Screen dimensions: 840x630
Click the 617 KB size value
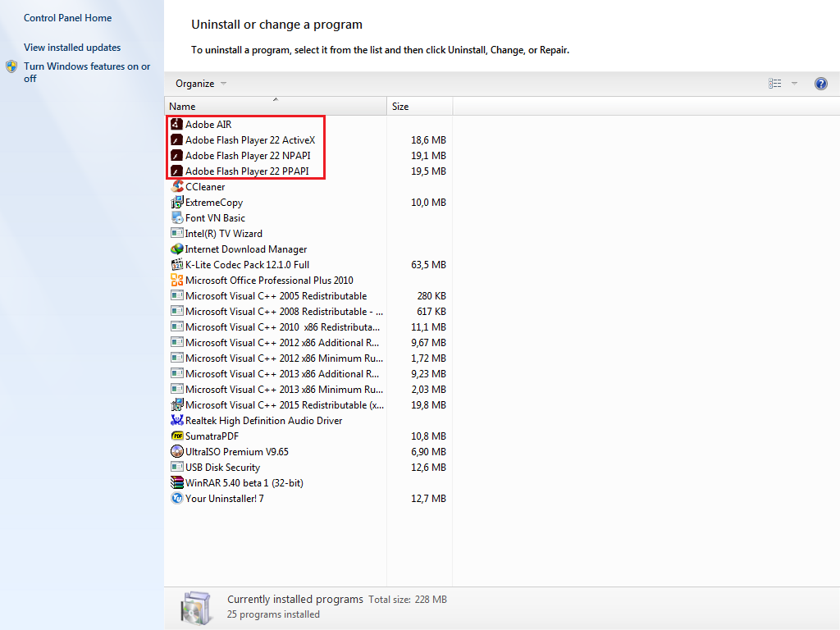pos(431,311)
